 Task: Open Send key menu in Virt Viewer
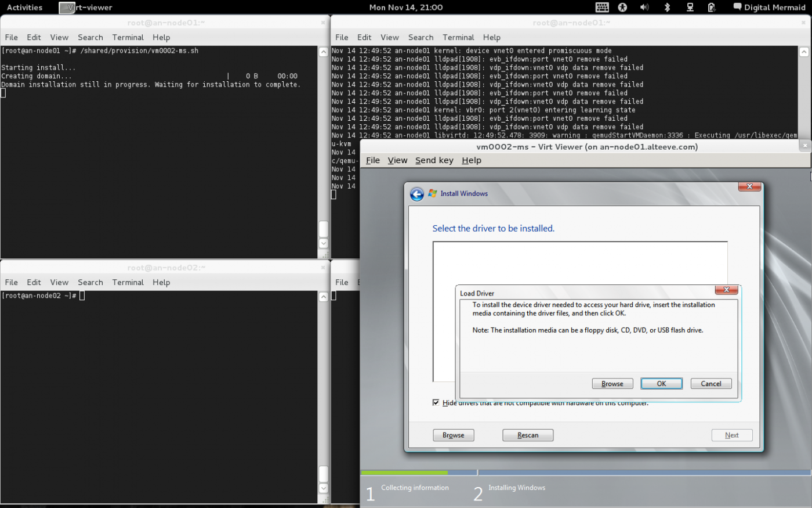pyautogui.click(x=434, y=160)
